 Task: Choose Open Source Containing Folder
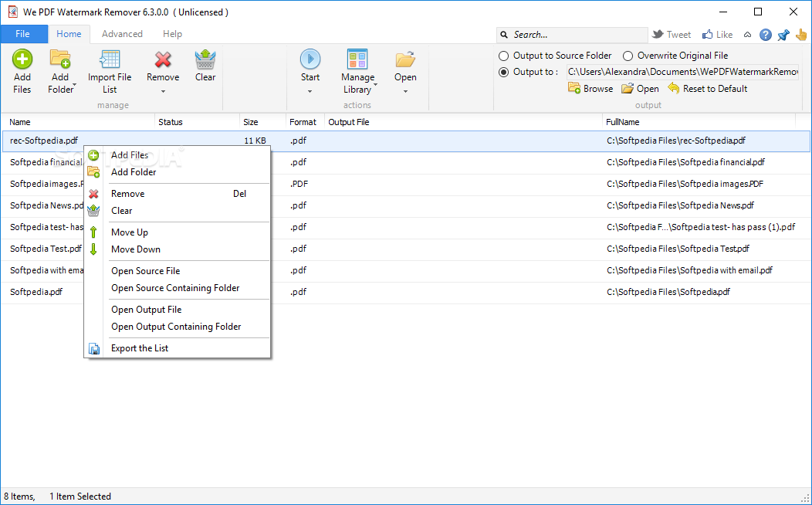point(177,288)
